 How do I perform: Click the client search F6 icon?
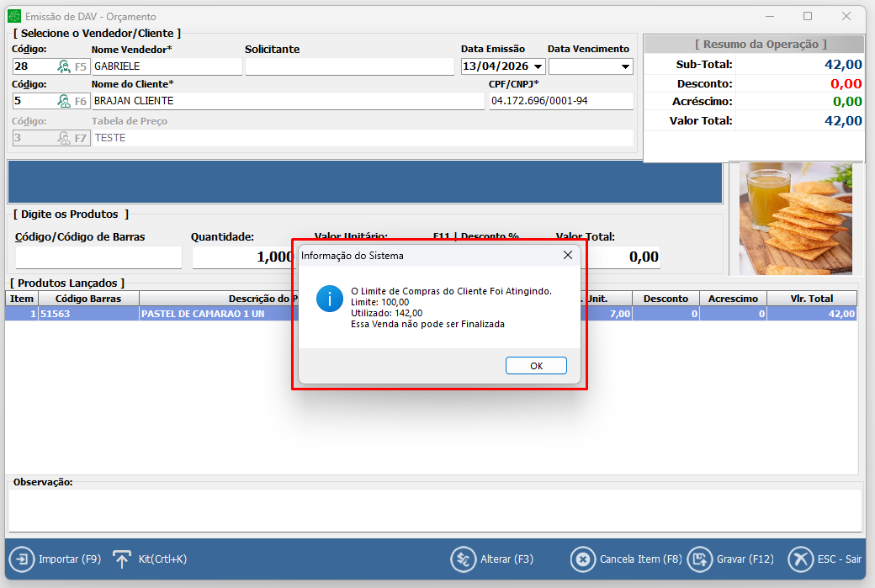point(64,101)
